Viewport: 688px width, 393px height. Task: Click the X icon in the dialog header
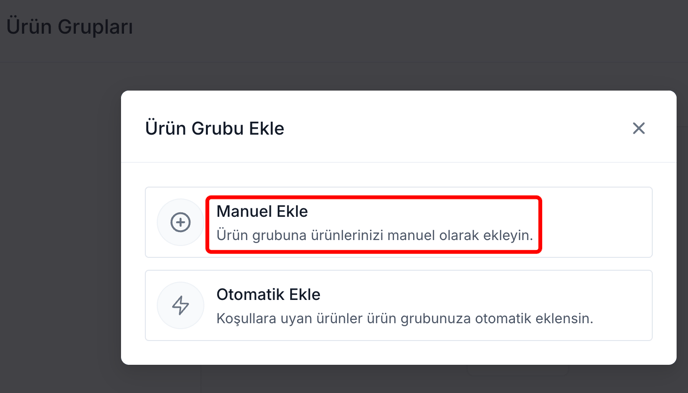point(638,128)
